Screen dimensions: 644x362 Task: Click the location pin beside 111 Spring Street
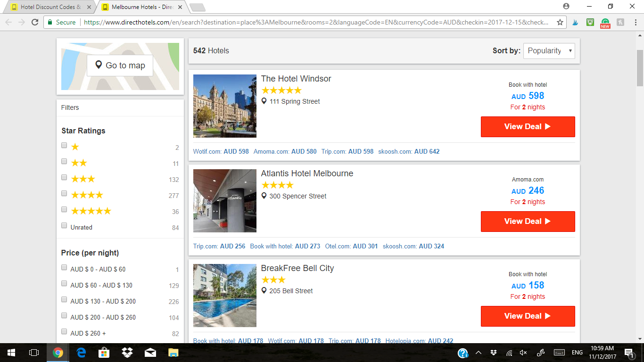point(264,101)
